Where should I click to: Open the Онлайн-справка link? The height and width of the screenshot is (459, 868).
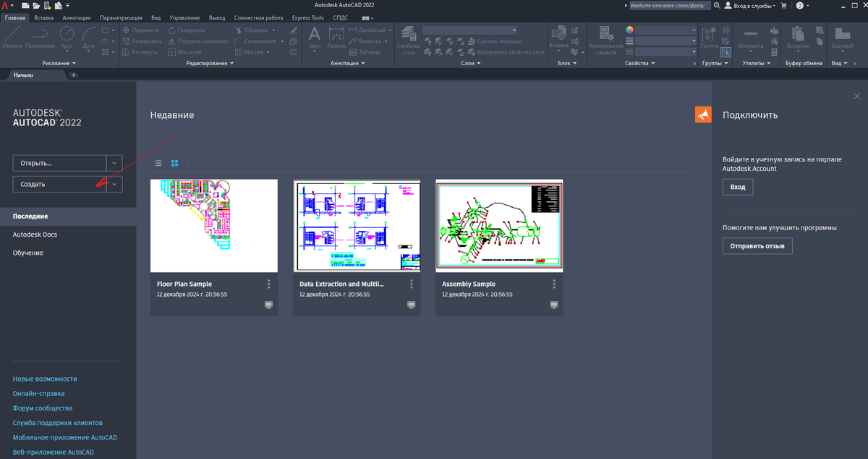pyautogui.click(x=38, y=393)
